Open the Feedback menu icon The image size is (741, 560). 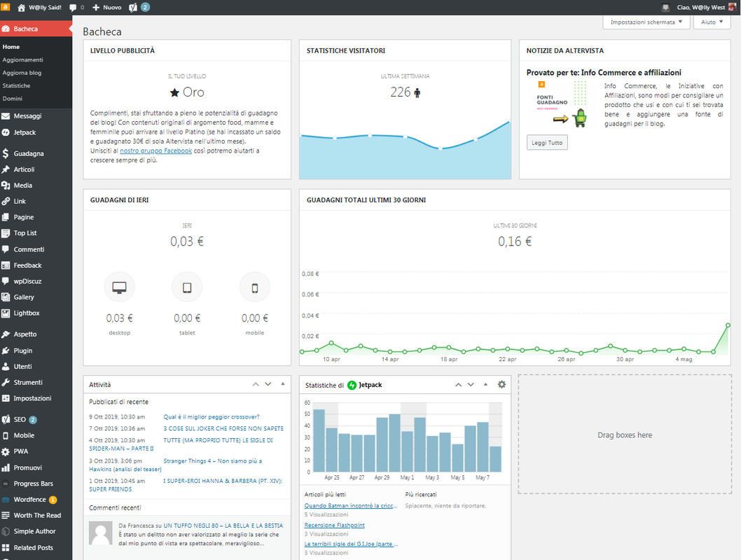coord(6,265)
